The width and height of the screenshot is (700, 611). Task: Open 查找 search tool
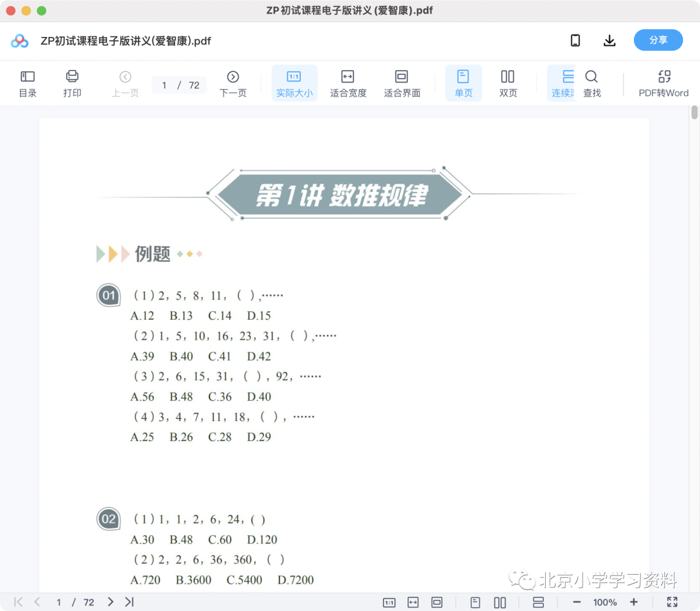click(x=592, y=84)
